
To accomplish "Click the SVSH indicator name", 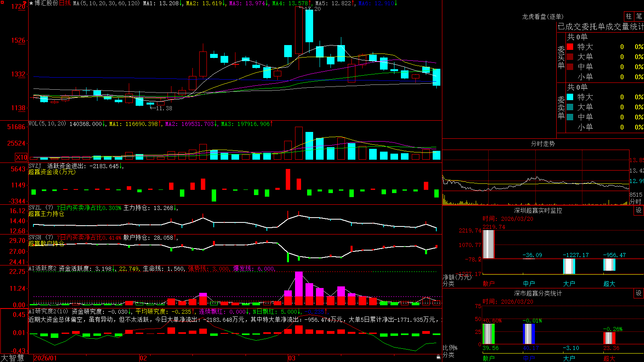I will 35,238.
